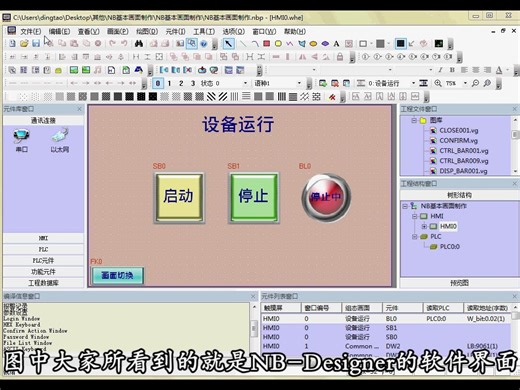
Task: Select the arrow pointer selection tool
Action: (x=229, y=44)
